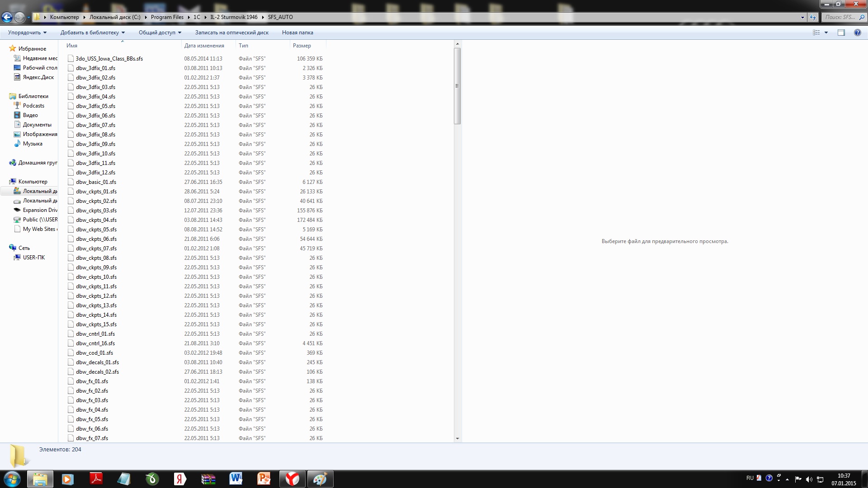
Task: Open the view options dropdown arrow
Action: 826,33
